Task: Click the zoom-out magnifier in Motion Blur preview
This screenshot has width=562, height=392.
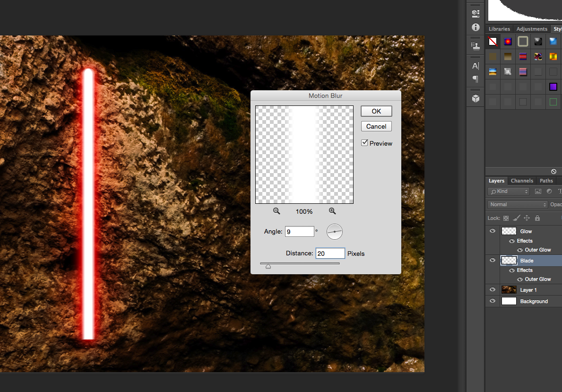Action: [x=277, y=211]
